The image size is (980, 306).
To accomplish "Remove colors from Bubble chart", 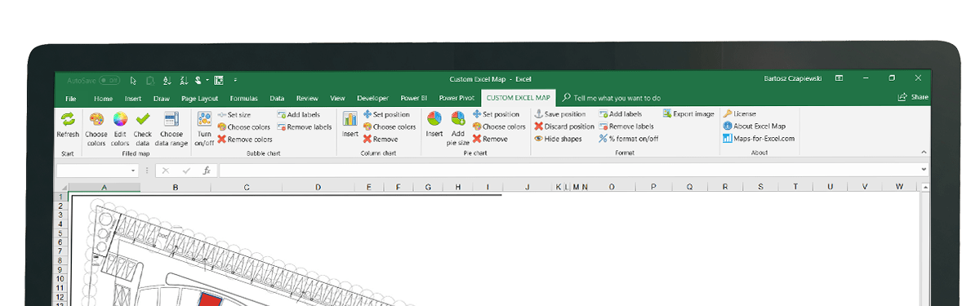I will [x=245, y=139].
